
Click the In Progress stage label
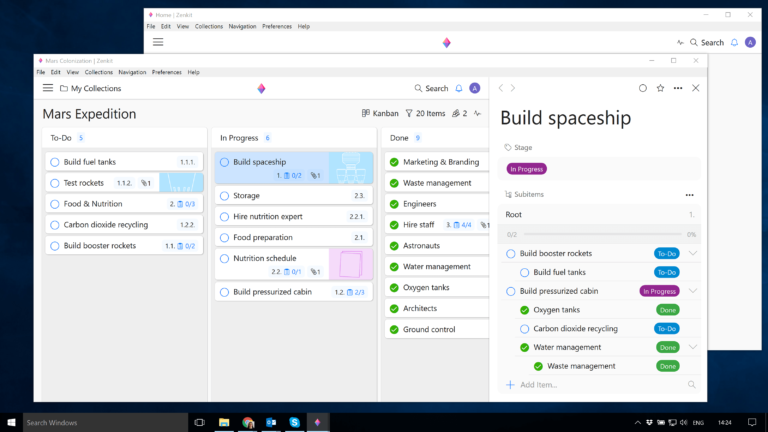click(526, 169)
